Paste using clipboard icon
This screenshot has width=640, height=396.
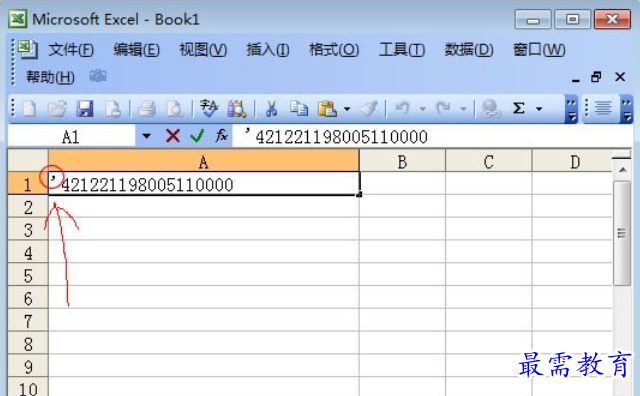pos(327,109)
